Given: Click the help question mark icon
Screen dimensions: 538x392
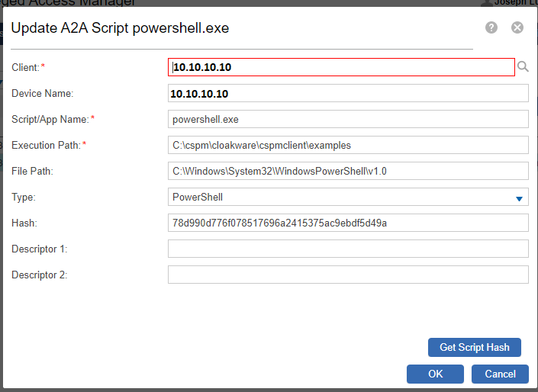Looking at the screenshot, I should [x=491, y=27].
